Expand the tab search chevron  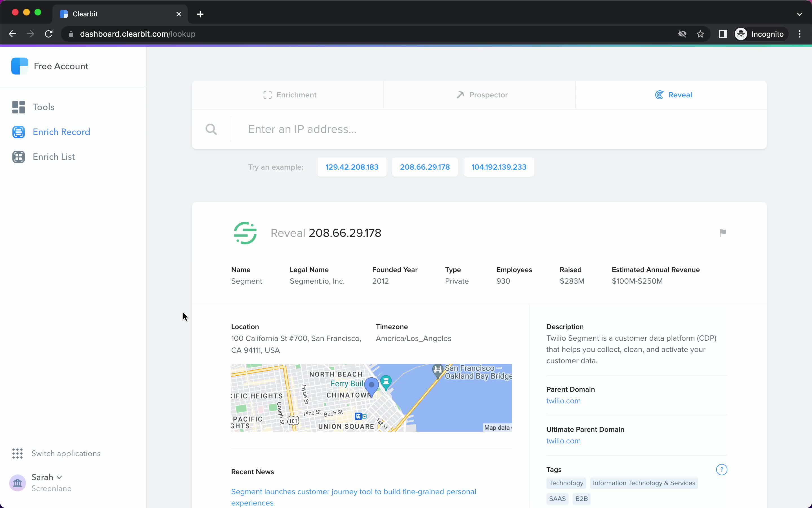coord(799,14)
